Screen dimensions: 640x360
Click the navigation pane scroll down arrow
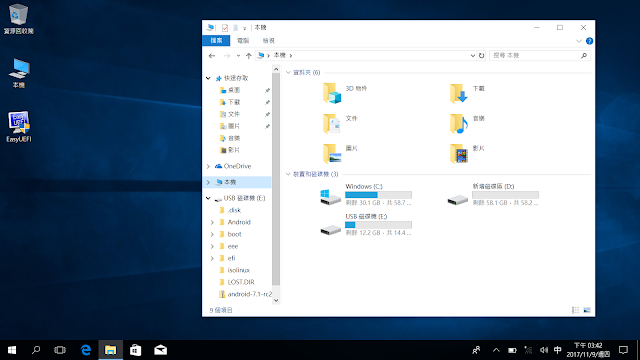276,300
